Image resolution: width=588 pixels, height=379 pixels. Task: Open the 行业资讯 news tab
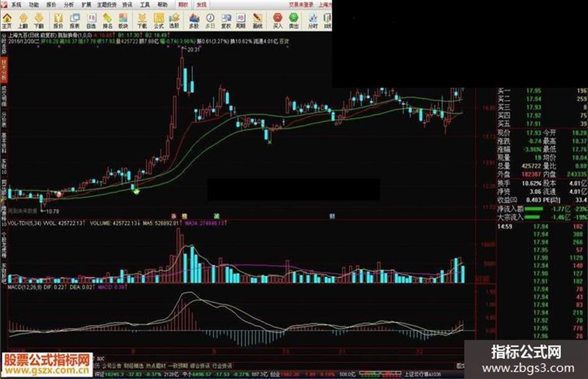[x=222, y=365]
